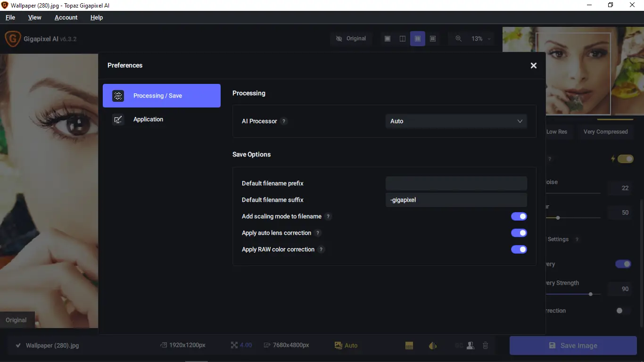Open the File menu

[10, 17]
